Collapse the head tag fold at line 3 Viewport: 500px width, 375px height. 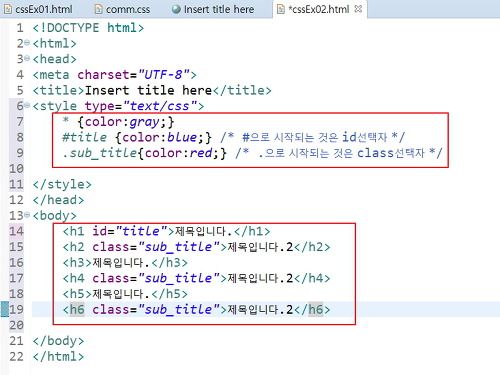coord(27,59)
